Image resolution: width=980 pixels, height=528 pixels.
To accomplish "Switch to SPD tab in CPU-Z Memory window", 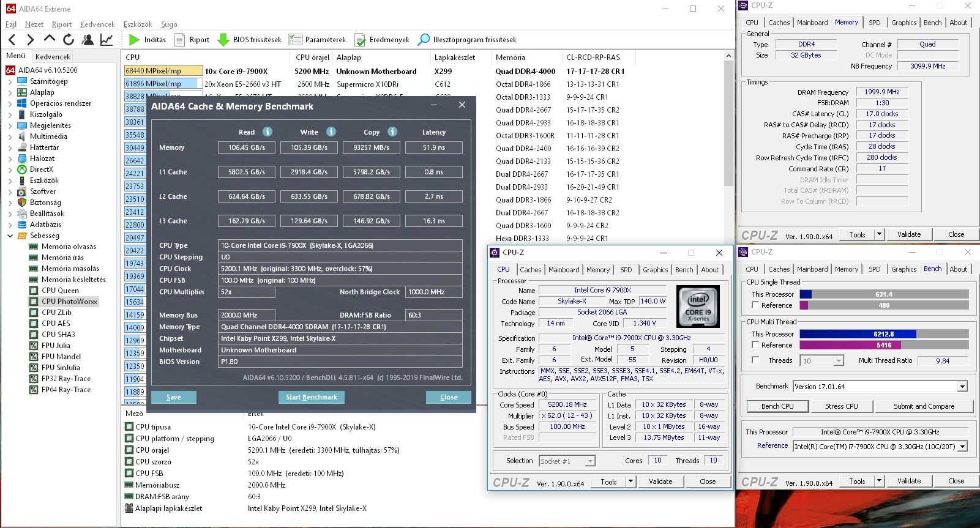I will coord(874,23).
